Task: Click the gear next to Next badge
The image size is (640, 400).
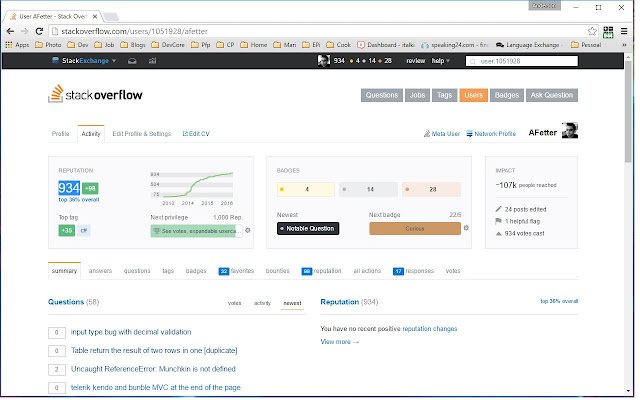Action: click(x=466, y=228)
